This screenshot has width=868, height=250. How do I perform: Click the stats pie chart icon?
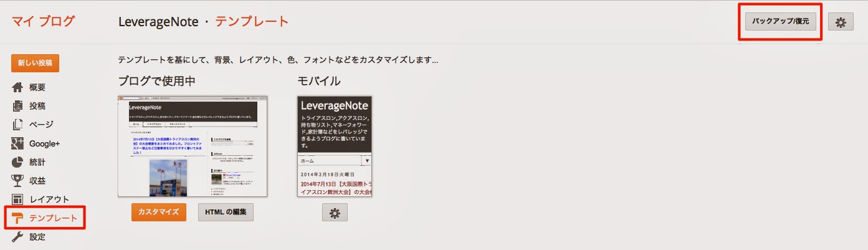coord(17,162)
